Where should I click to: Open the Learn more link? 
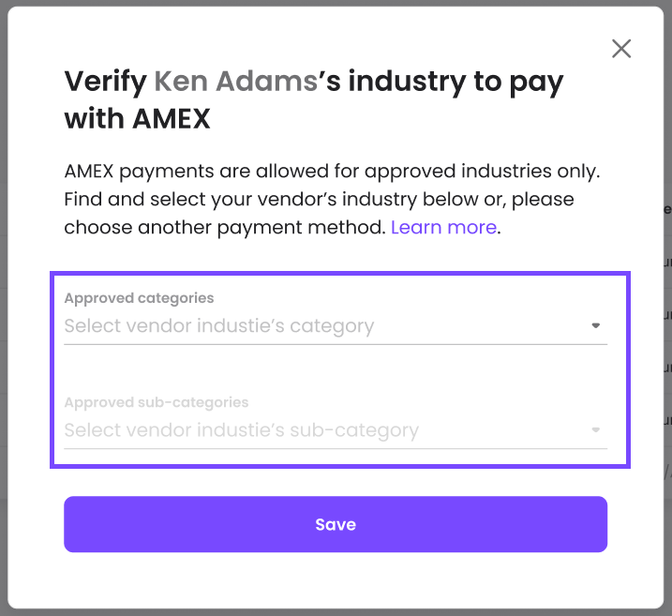coord(443,227)
